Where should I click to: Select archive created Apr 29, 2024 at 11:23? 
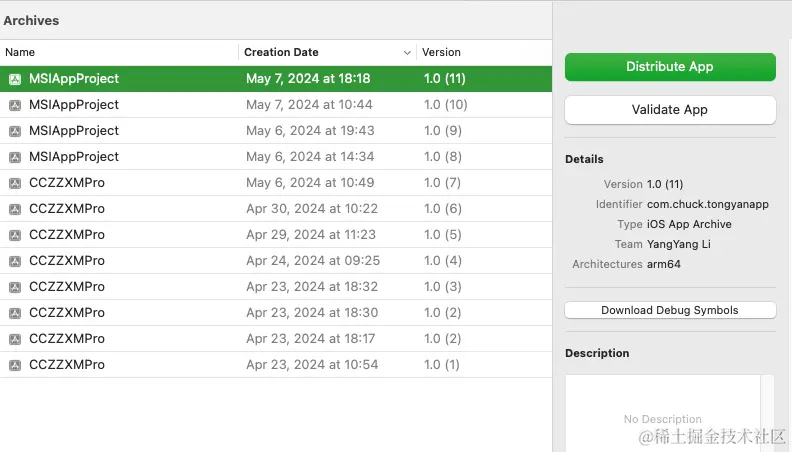click(x=276, y=235)
